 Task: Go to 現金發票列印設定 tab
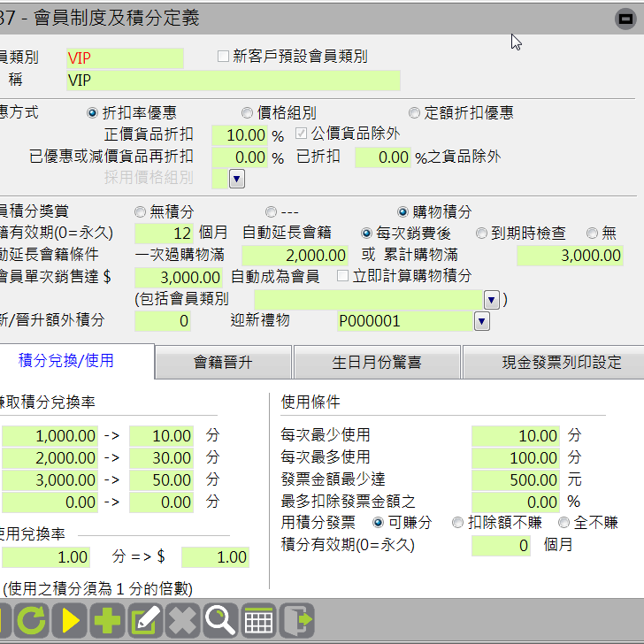coord(548,363)
